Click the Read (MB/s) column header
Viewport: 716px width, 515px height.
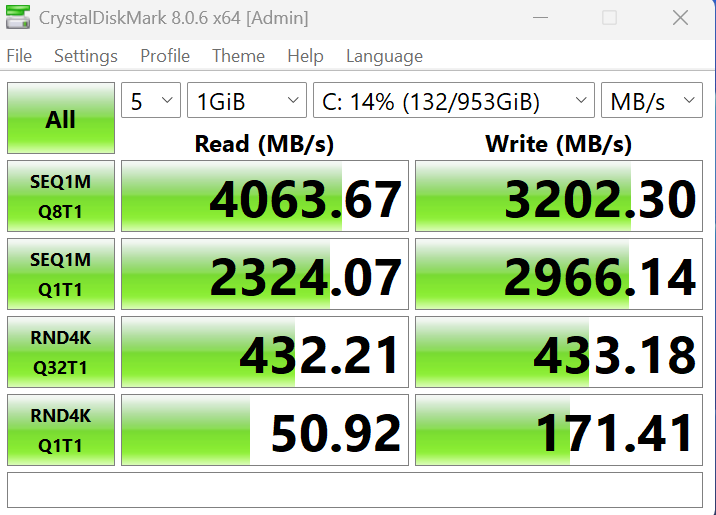point(264,144)
